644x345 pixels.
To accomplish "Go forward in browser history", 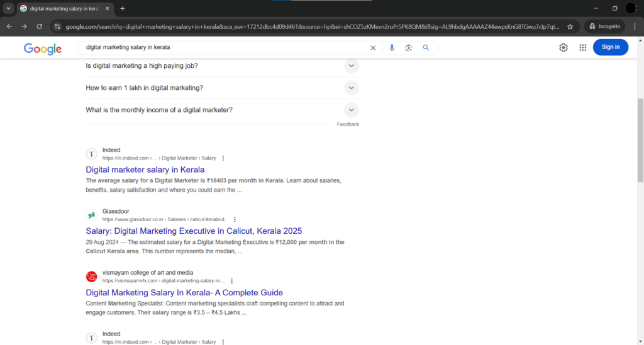I will point(25,26).
